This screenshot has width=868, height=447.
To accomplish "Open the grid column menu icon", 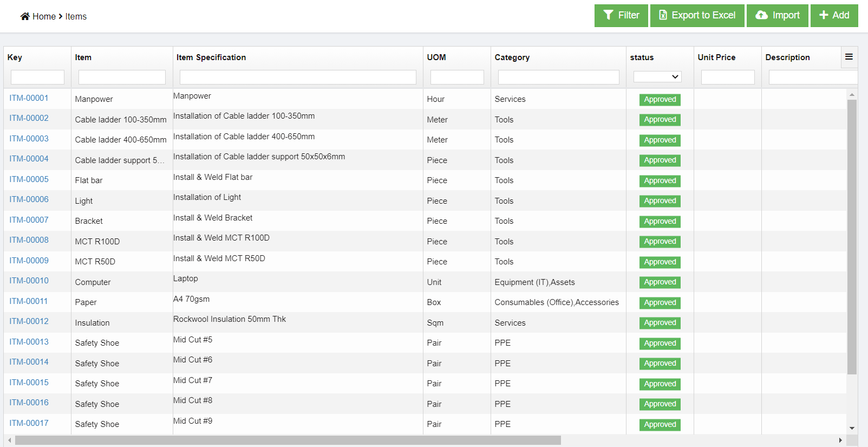I will [849, 57].
